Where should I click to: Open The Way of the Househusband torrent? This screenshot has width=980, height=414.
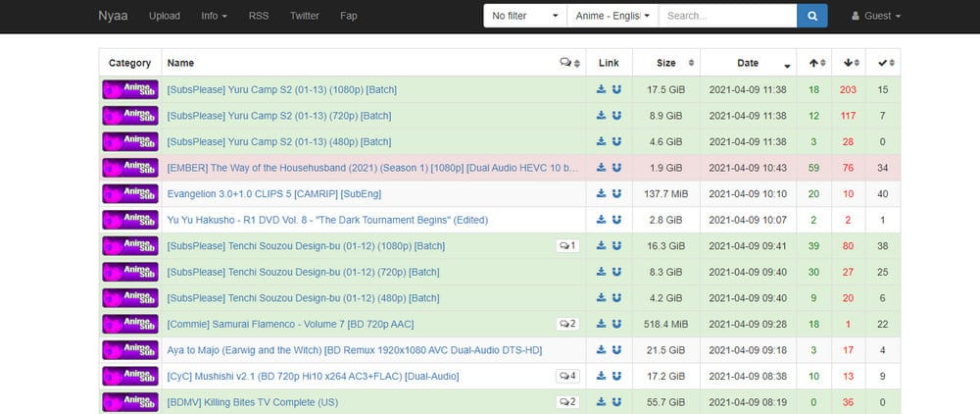click(x=372, y=168)
